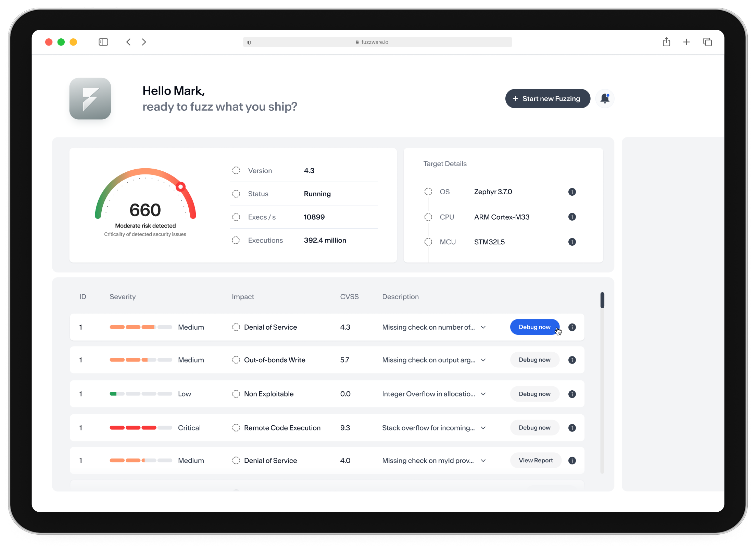This screenshot has height=549, width=756.
Task: Click Debug now for Out-of-bonds Write
Action: 534,360
